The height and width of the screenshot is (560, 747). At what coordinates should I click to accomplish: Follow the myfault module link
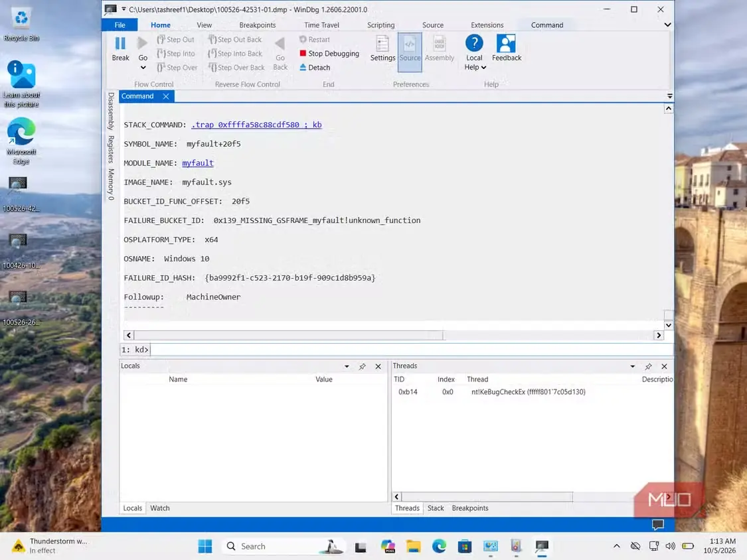[x=198, y=163]
